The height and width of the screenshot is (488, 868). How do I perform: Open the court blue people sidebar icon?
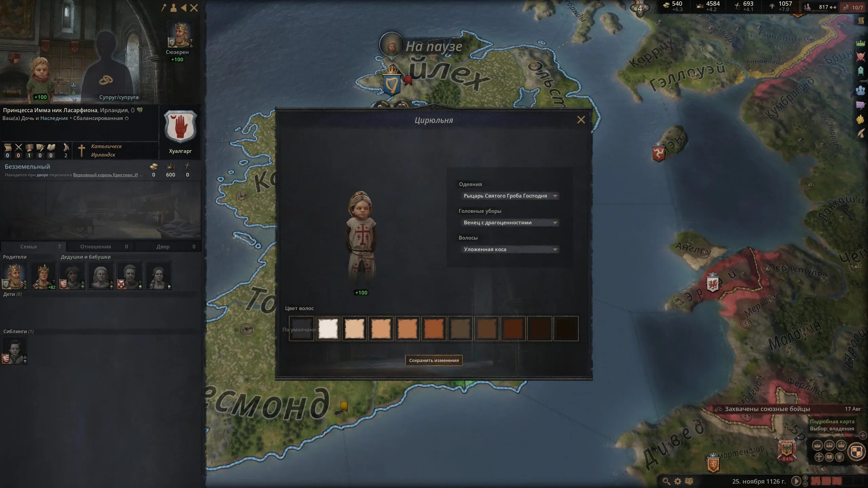(861, 90)
